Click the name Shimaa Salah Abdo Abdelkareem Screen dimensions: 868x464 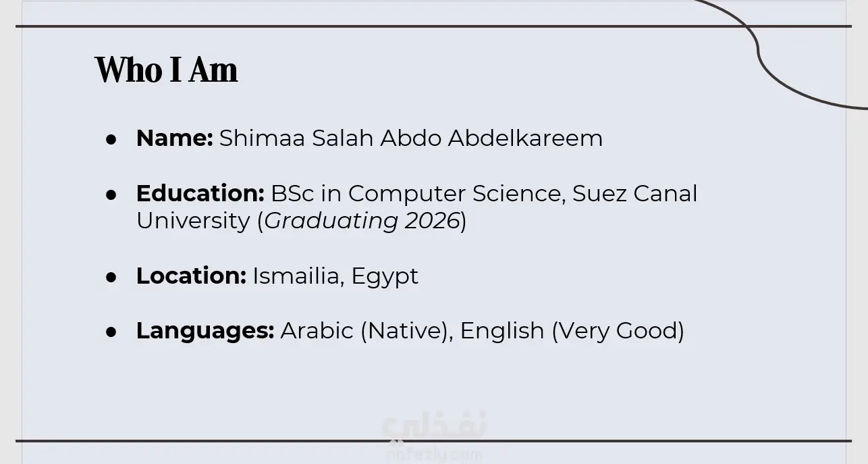coord(410,138)
